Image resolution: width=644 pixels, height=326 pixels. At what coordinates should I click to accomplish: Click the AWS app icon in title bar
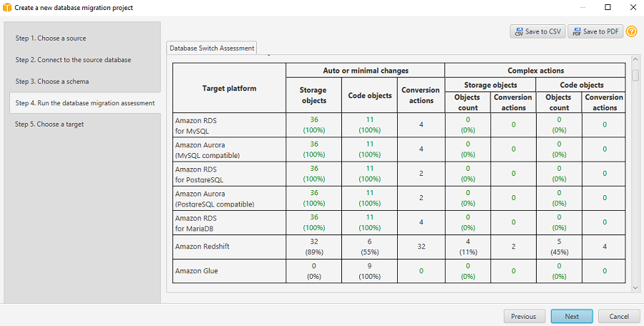[7, 7]
